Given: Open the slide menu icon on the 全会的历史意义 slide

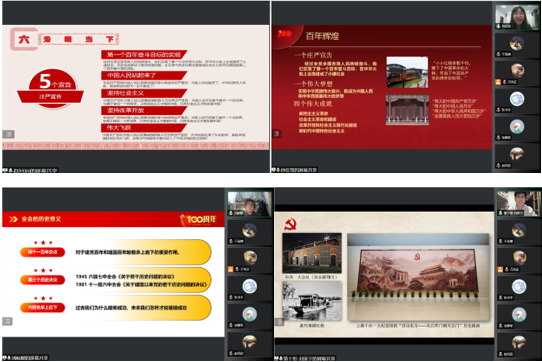Looking at the screenshot, I should (8, 321).
